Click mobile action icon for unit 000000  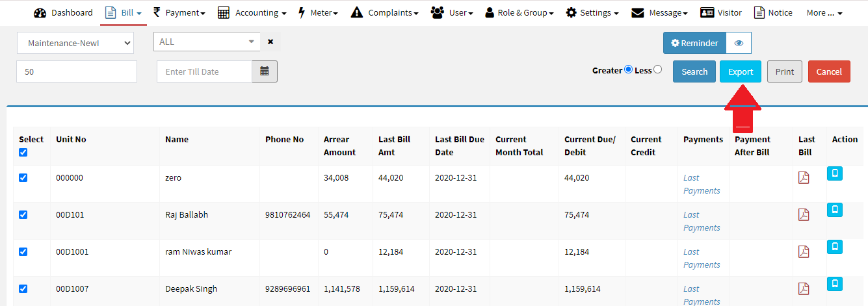tap(835, 173)
